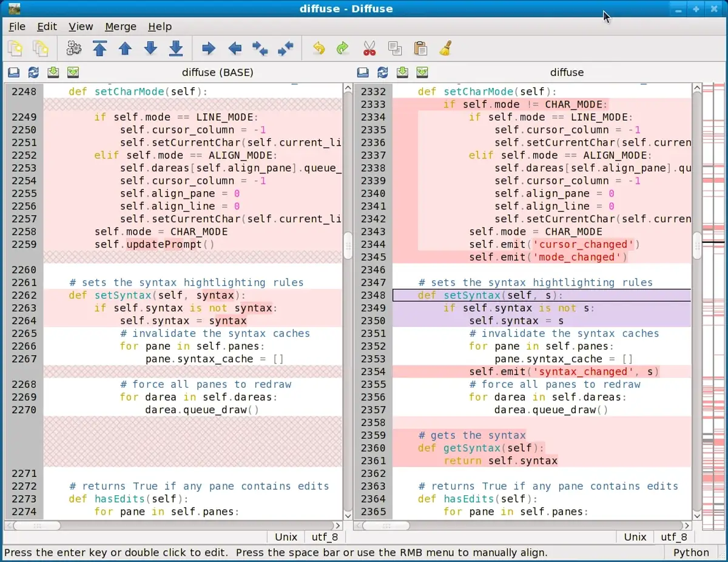Reload the diffuse (BASE) file

(x=33, y=72)
